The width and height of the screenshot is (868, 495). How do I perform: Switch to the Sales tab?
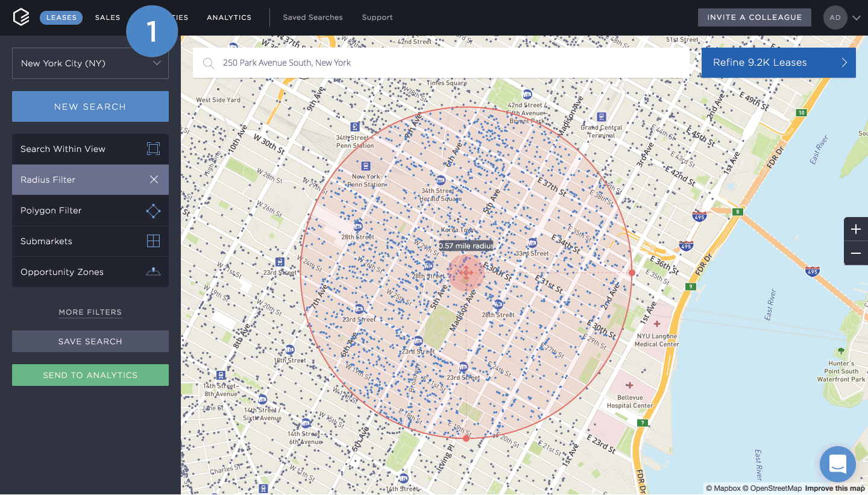click(107, 17)
